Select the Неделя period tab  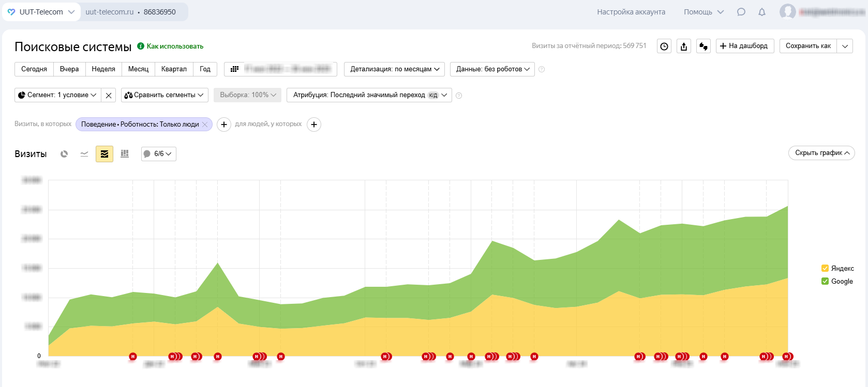[103, 69]
